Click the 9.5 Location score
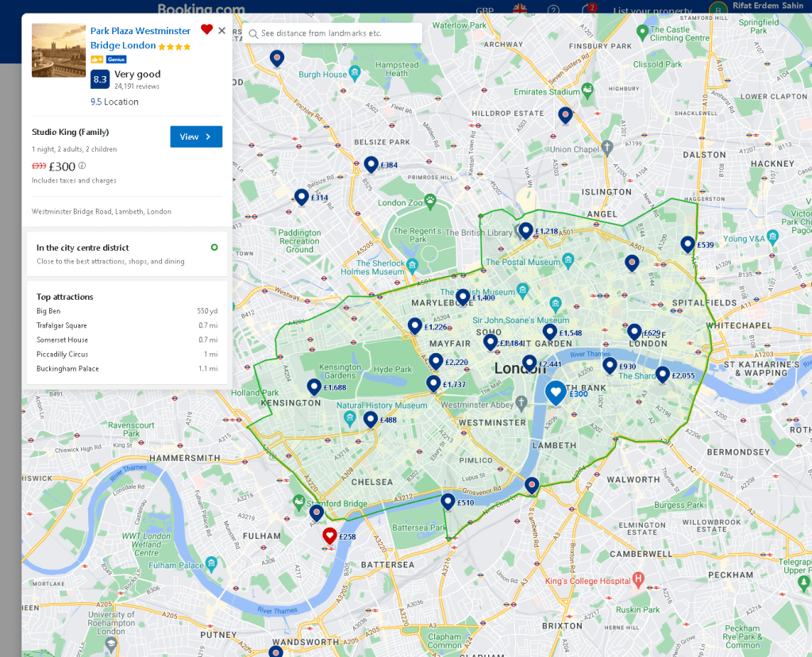 click(x=114, y=102)
